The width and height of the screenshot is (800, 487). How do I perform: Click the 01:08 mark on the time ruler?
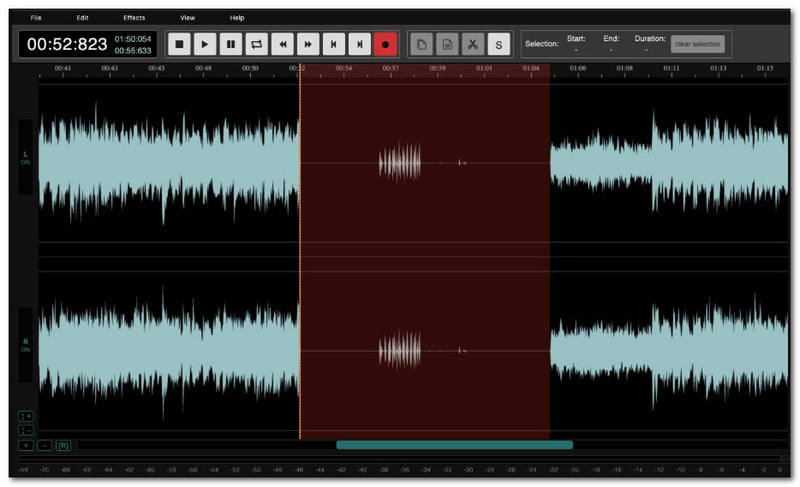pos(624,68)
